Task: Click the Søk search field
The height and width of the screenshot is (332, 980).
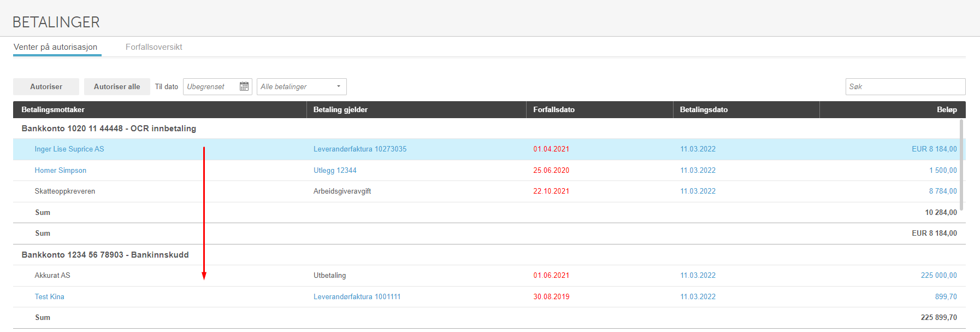Action: click(x=905, y=86)
